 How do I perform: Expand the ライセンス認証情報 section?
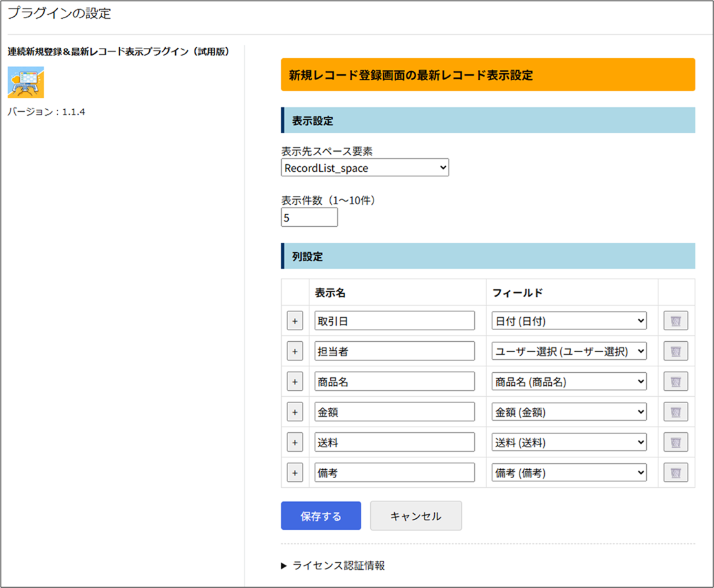pos(333,565)
